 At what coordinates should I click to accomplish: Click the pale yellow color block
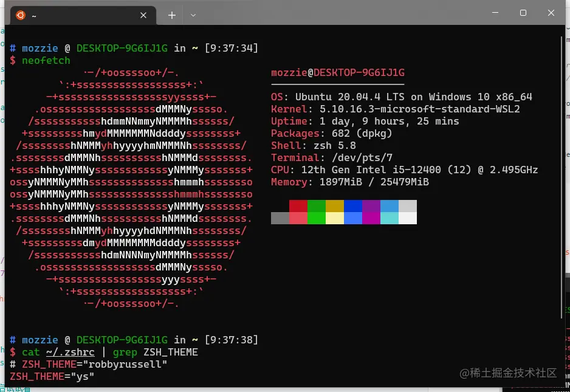[x=335, y=218]
